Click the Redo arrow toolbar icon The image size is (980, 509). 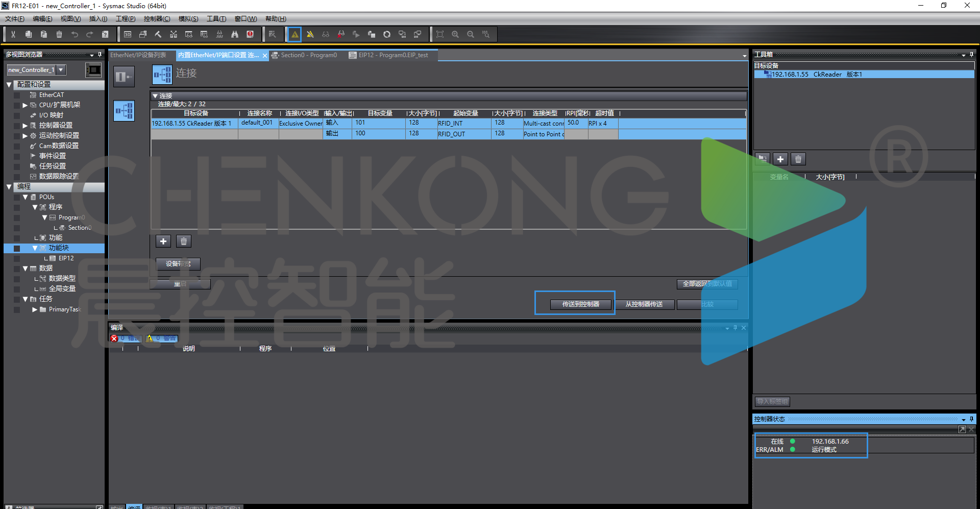coord(90,34)
